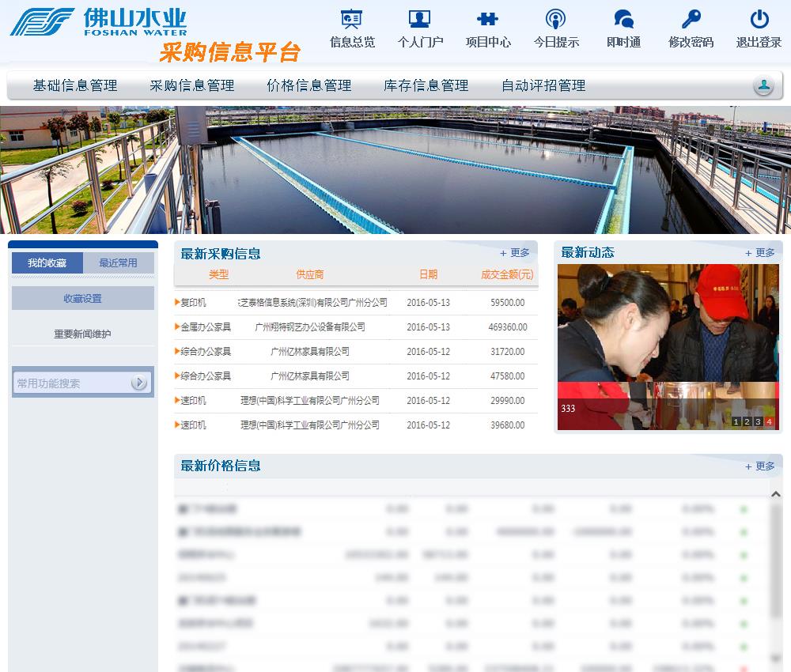Open the 重要新闻维护 link
Viewport: 791px width, 672px height.
[82, 334]
